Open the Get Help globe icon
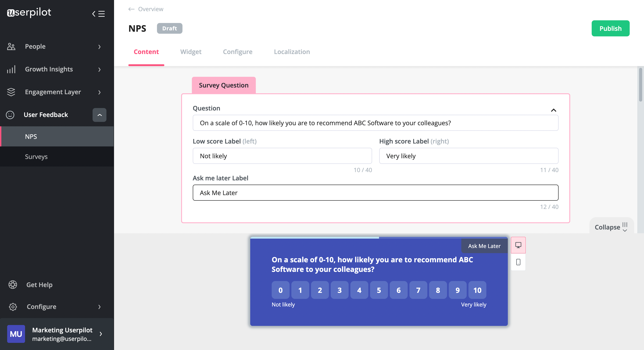This screenshot has width=644, height=350. tap(13, 284)
